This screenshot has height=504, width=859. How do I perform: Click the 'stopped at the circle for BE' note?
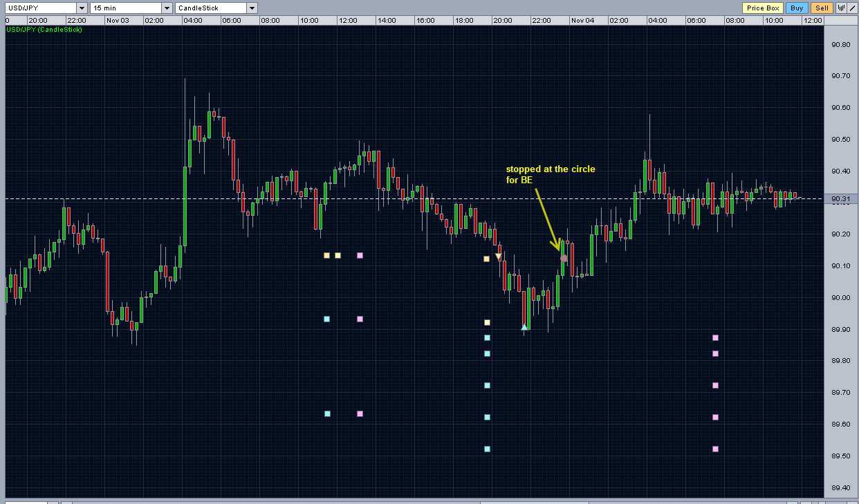tap(551, 174)
